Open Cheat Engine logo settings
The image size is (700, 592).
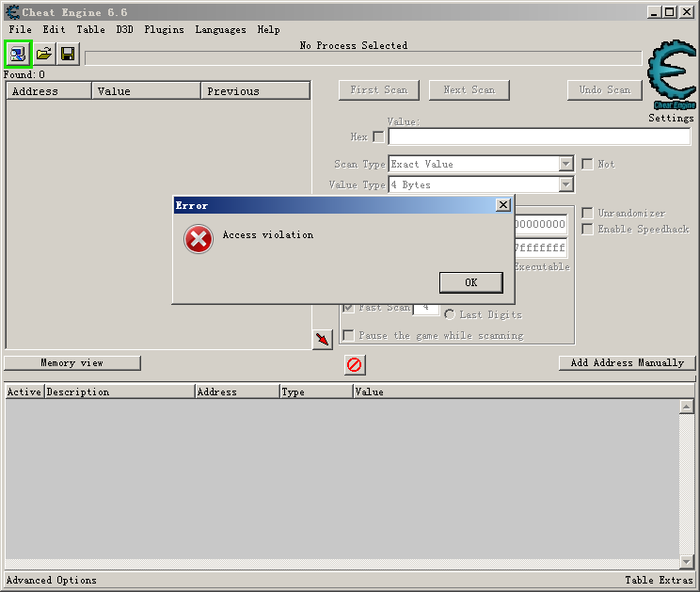tap(671, 74)
